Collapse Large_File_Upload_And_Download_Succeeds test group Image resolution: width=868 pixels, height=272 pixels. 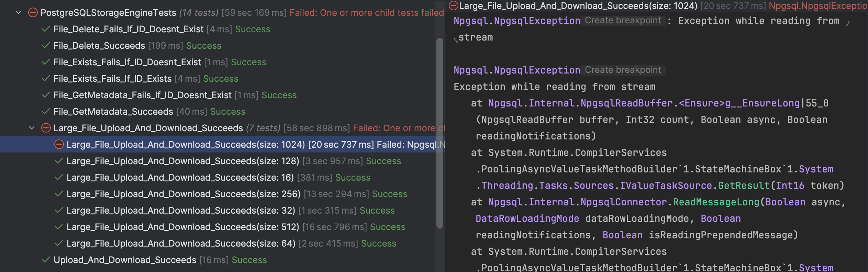(x=32, y=128)
